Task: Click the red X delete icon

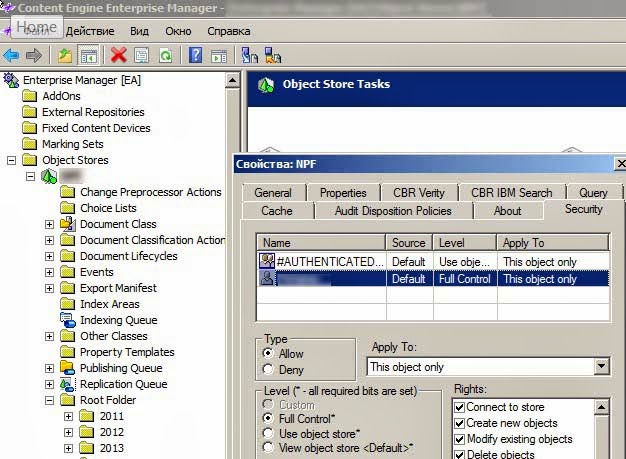Action: [119, 55]
